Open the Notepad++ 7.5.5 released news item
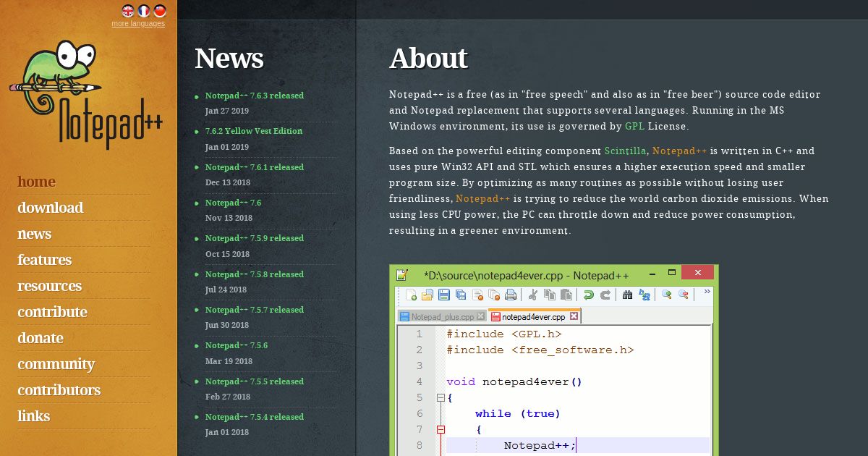This screenshot has width=868, height=456. click(255, 381)
